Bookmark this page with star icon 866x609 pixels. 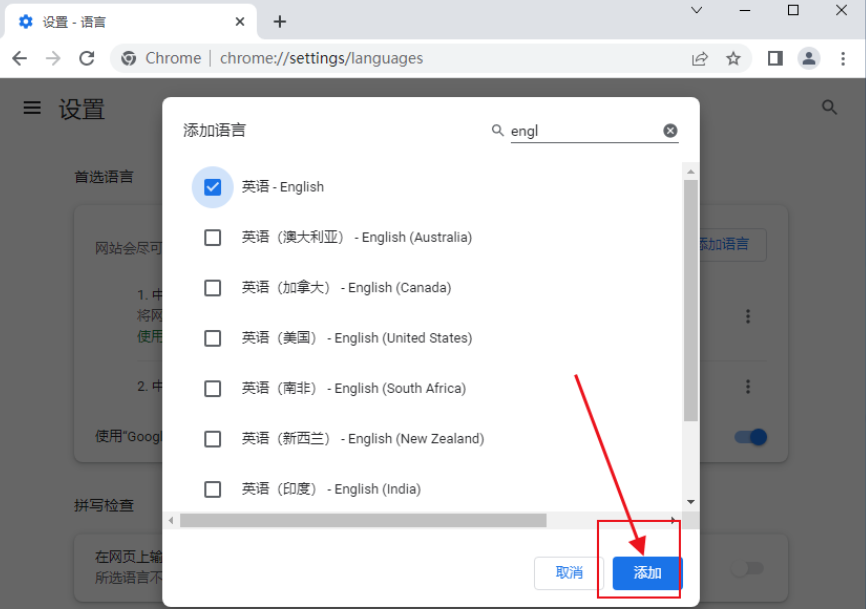click(x=733, y=58)
